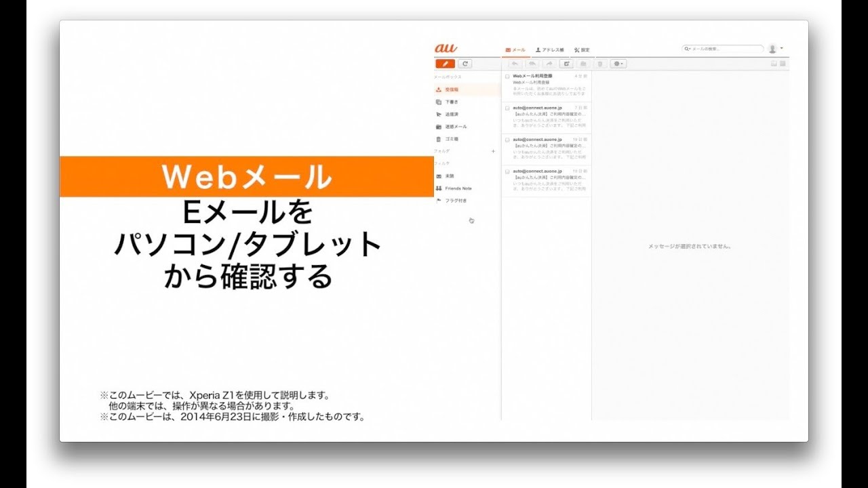Open the アドレス帳 tab
This screenshot has height=488, width=868.
(x=549, y=50)
